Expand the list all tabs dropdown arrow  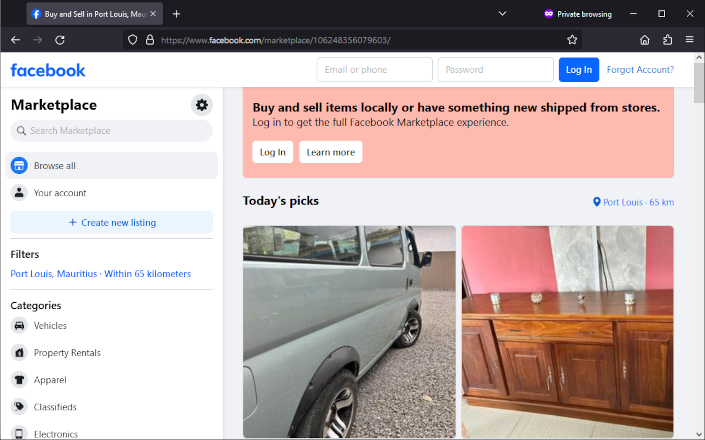click(502, 14)
